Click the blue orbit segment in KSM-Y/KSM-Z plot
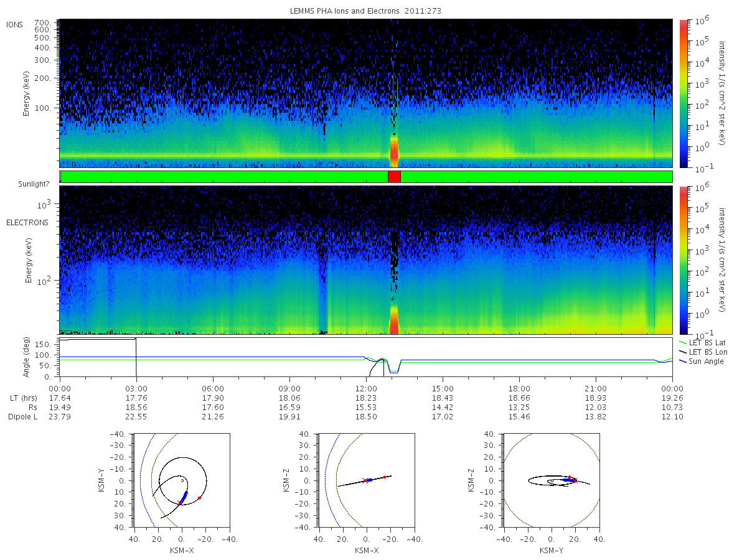The width and height of the screenshot is (747, 560). click(x=569, y=480)
